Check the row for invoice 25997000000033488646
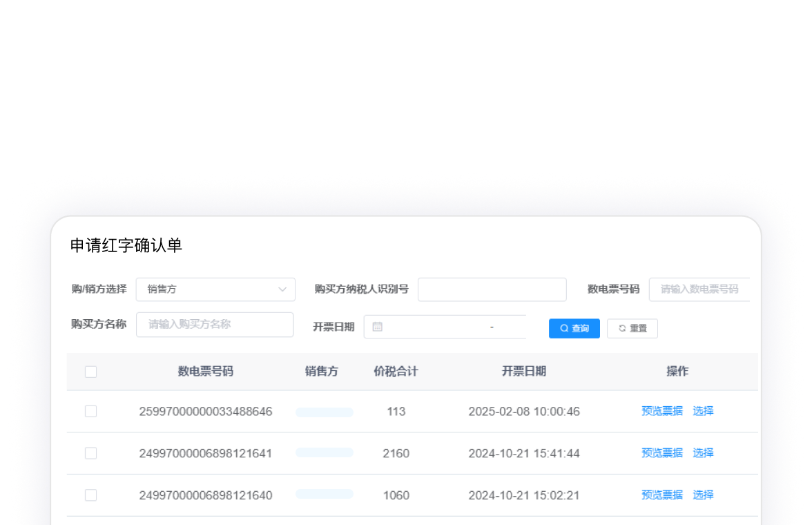 pyautogui.click(x=90, y=412)
